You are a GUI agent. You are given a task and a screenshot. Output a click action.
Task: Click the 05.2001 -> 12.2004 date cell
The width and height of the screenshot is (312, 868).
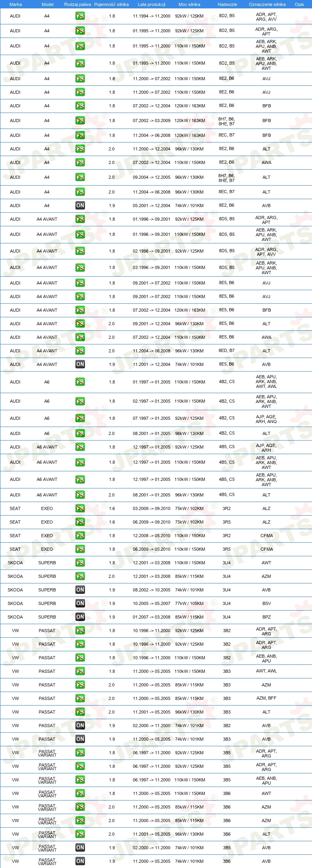(152, 206)
